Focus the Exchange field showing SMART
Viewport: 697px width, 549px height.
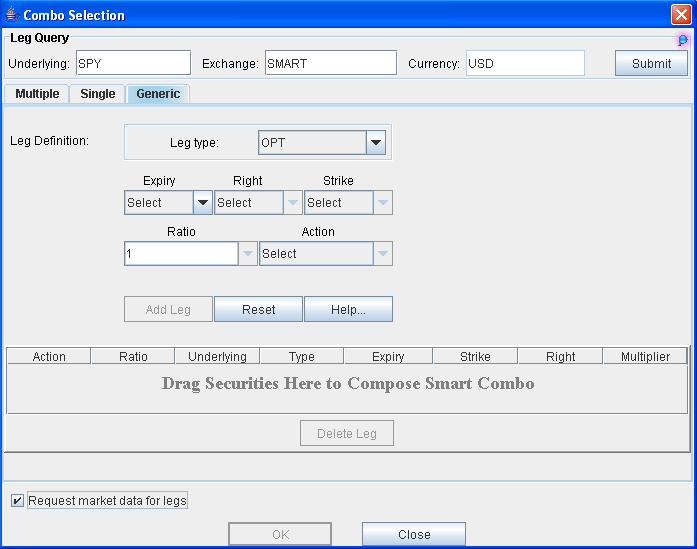pyautogui.click(x=330, y=64)
